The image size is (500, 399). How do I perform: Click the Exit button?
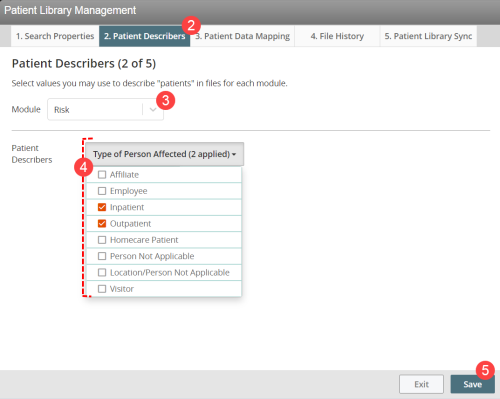pos(421,384)
